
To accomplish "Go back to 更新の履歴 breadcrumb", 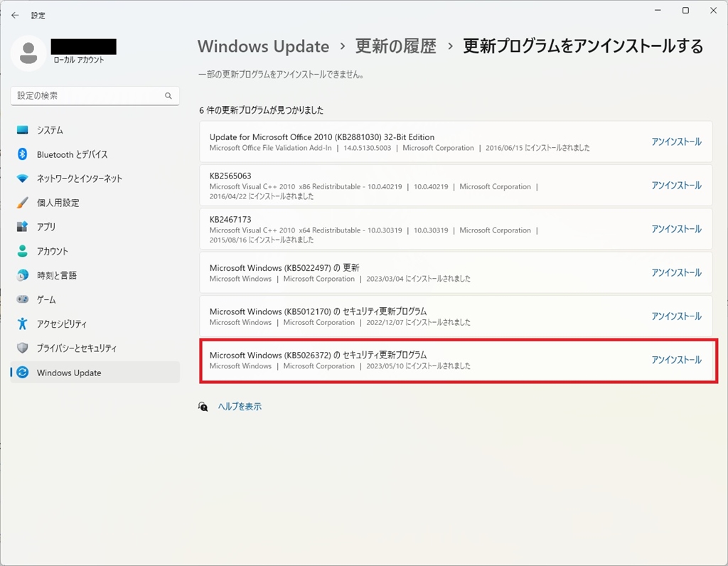I will [395, 46].
